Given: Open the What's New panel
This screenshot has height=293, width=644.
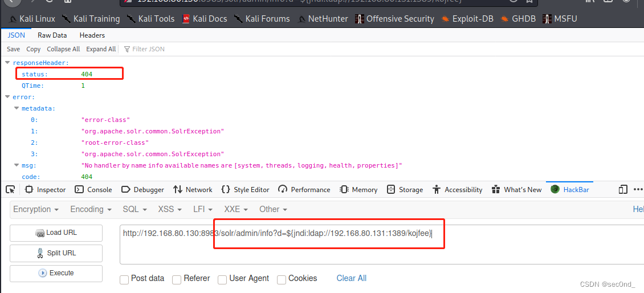Looking at the screenshot, I should 517,189.
